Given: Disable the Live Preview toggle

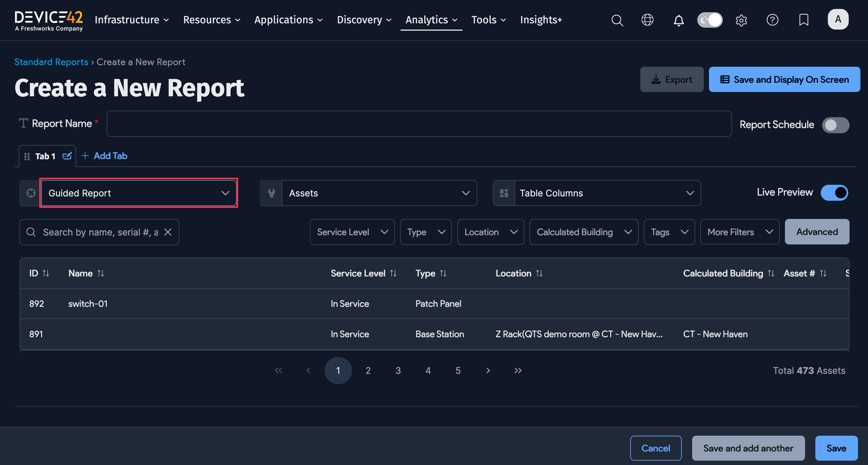Looking at the screenshot, I should pos(834,193).
